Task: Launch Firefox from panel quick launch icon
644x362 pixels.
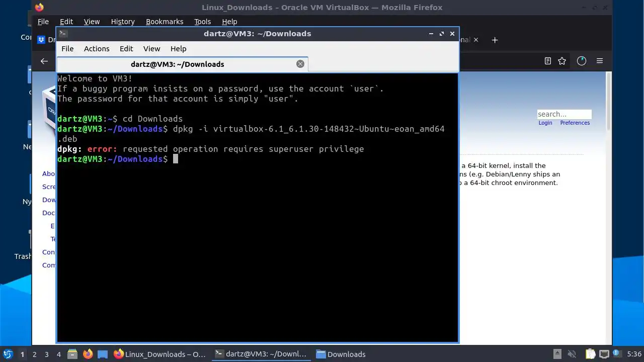Action: click(88, 354)
